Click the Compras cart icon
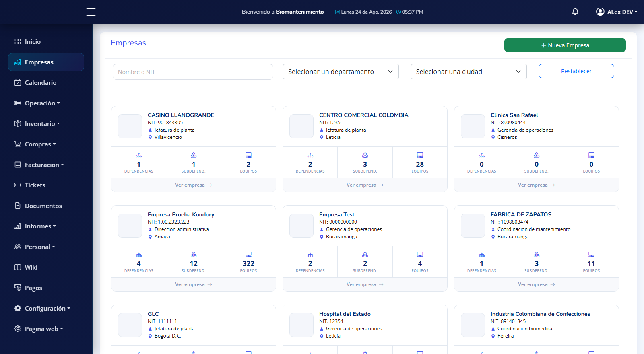 (x=18, y=144)
